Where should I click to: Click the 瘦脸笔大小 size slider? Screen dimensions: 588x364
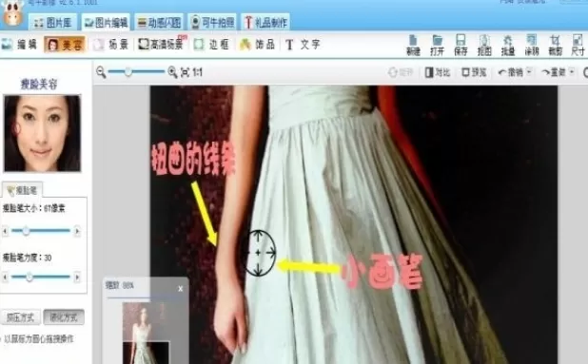(x=41, y=231)
